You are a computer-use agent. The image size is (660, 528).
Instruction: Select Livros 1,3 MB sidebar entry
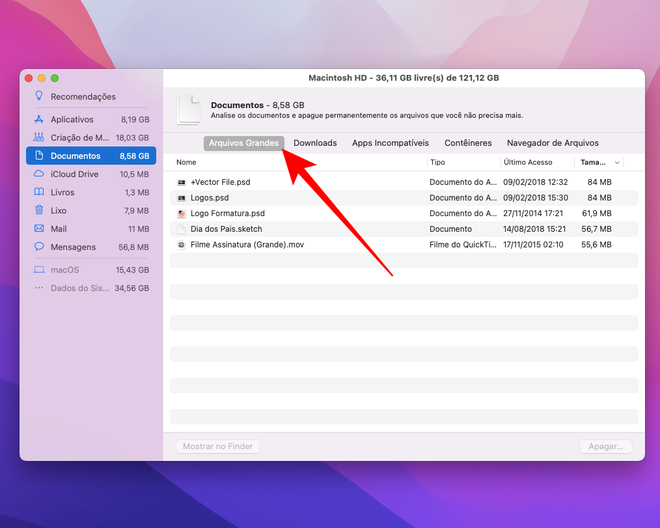point(91,192)
